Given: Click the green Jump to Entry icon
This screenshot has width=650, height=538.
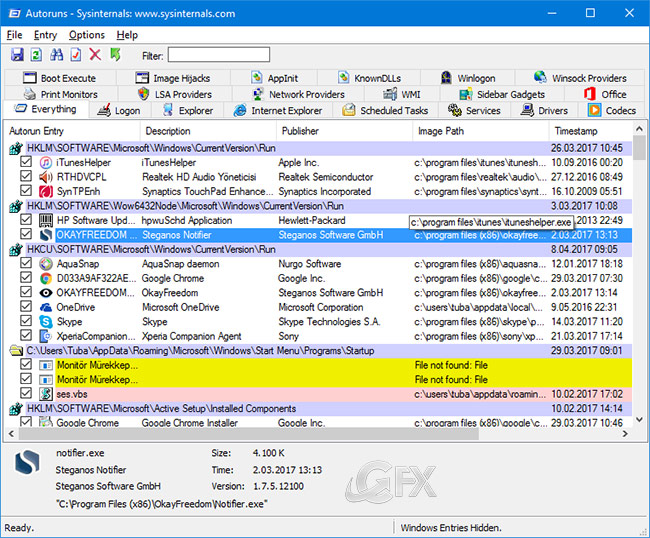Looking at the screenshot, I should click(x=115, y=55).
